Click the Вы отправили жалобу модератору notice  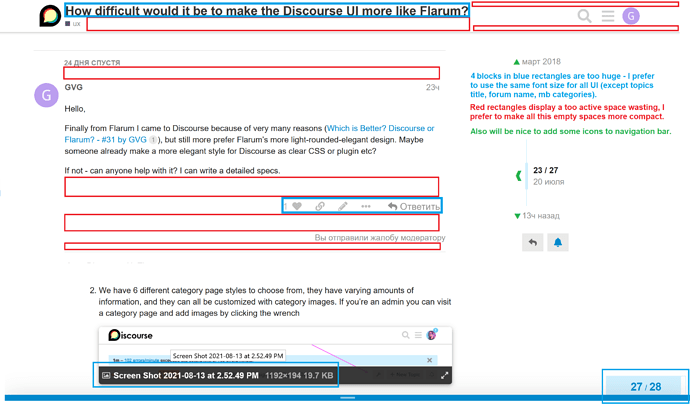[x=380, y=238]
